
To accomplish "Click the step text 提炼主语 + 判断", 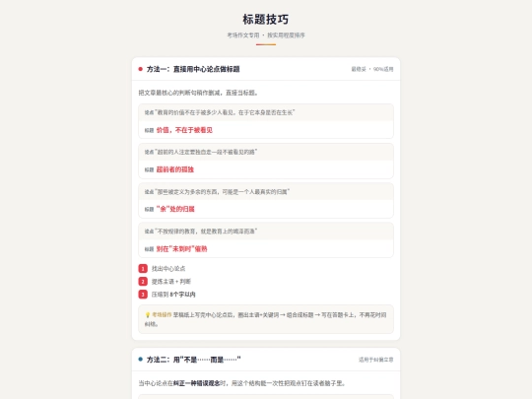I will click(x=171, y=282).
